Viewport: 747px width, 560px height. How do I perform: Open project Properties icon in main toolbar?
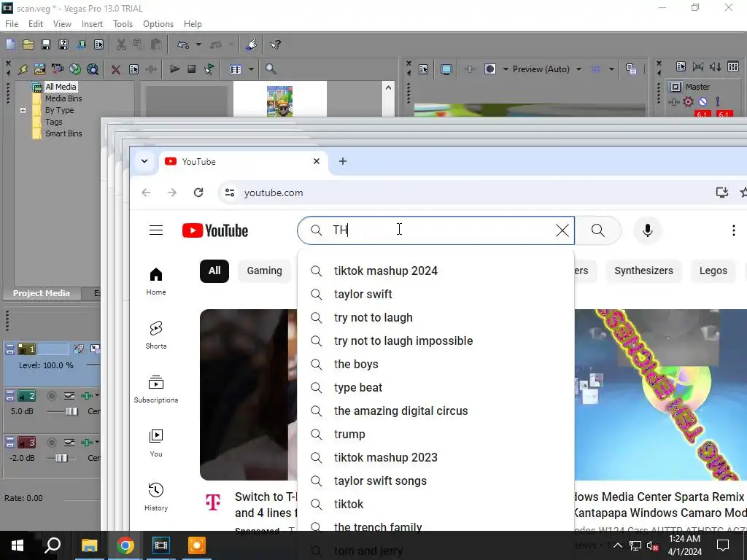[x=98, y=44]
